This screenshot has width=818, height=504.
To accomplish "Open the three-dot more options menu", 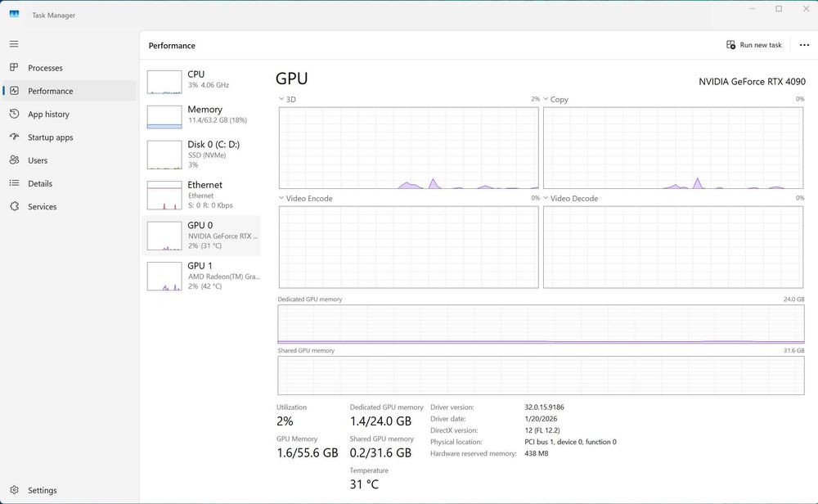I will tap(804, 45).
